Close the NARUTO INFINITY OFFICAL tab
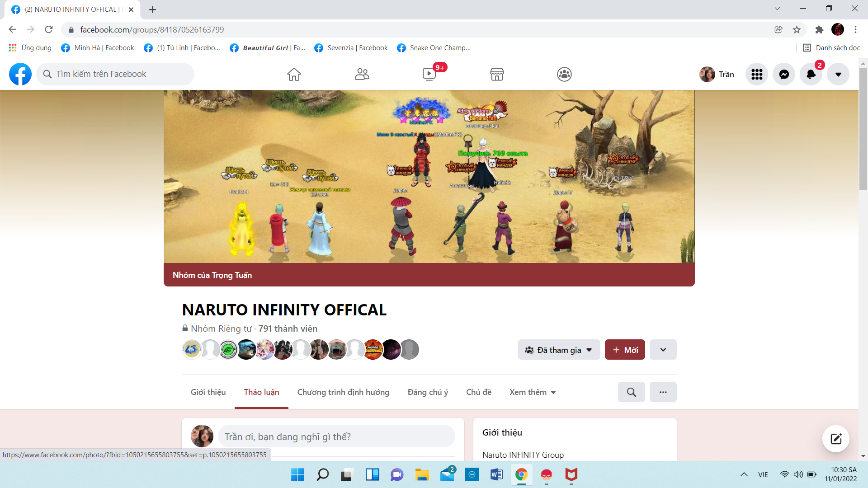Image resolution: width=868 pixels, height=488 pixels. (x=131, y=9)
